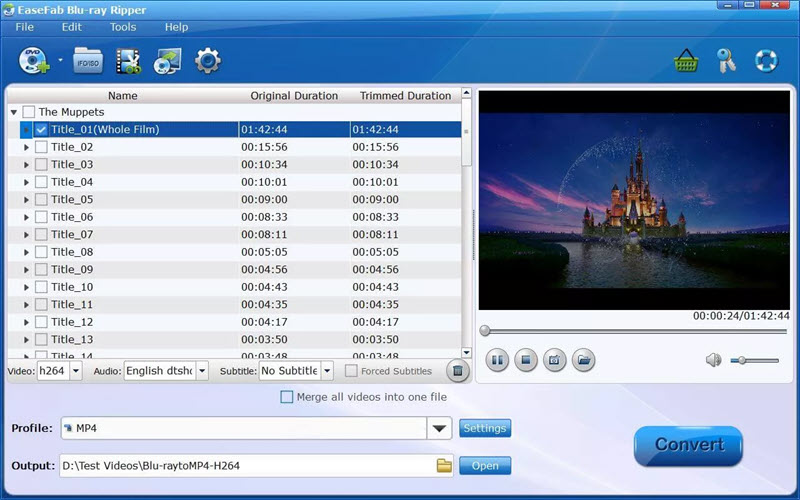Enable Merge all videos into one file
800x500 pixels.
point(287,397)
